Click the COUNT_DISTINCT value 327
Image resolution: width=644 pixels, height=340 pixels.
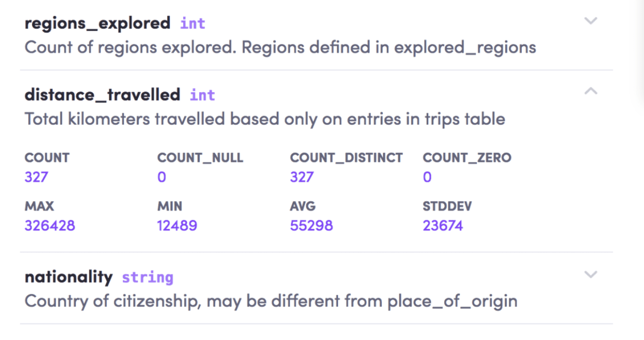coord(302,177)
